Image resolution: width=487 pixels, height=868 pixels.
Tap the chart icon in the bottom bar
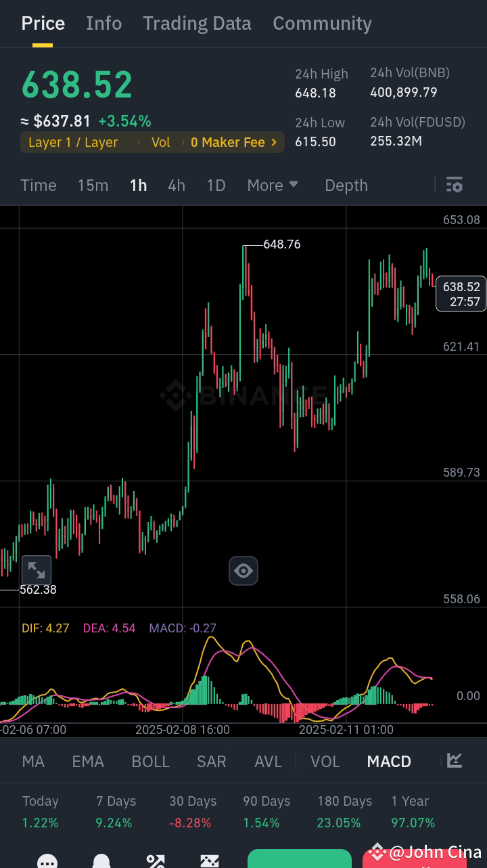point(210,861)
